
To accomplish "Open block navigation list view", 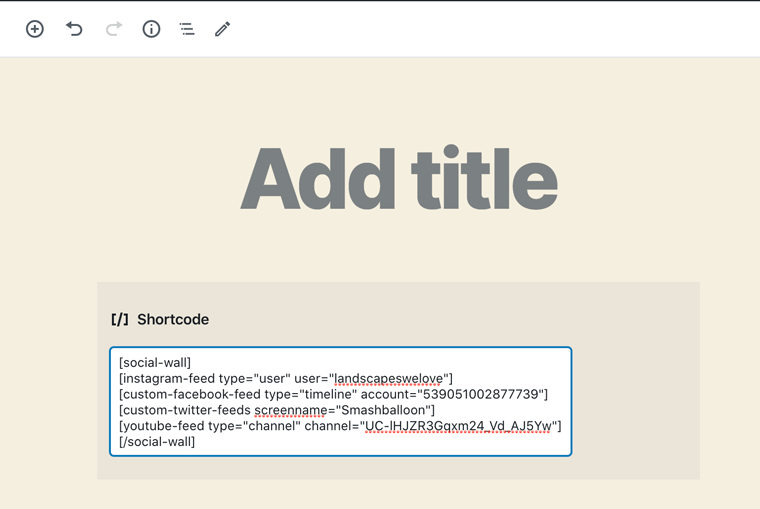I will [x=187, y=29].
